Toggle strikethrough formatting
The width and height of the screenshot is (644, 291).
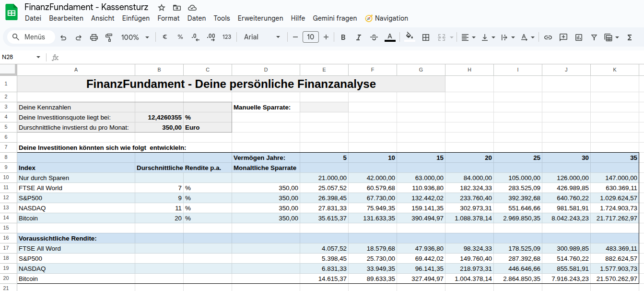tap(374, 37)
